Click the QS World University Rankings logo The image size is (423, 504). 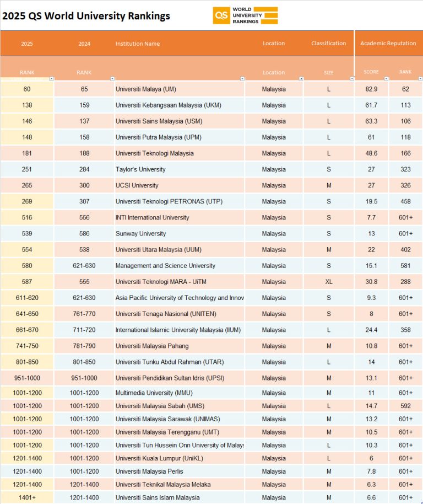pyautogui.click(x=245, y=15)
